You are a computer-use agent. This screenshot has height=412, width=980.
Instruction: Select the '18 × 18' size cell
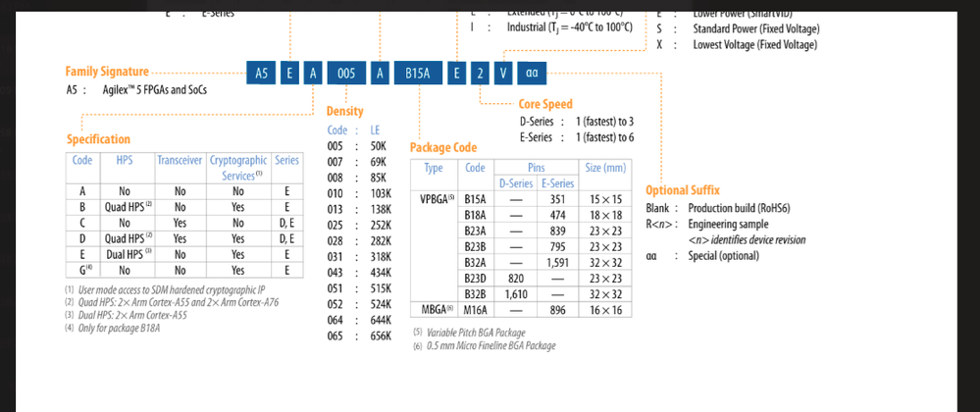605,215
